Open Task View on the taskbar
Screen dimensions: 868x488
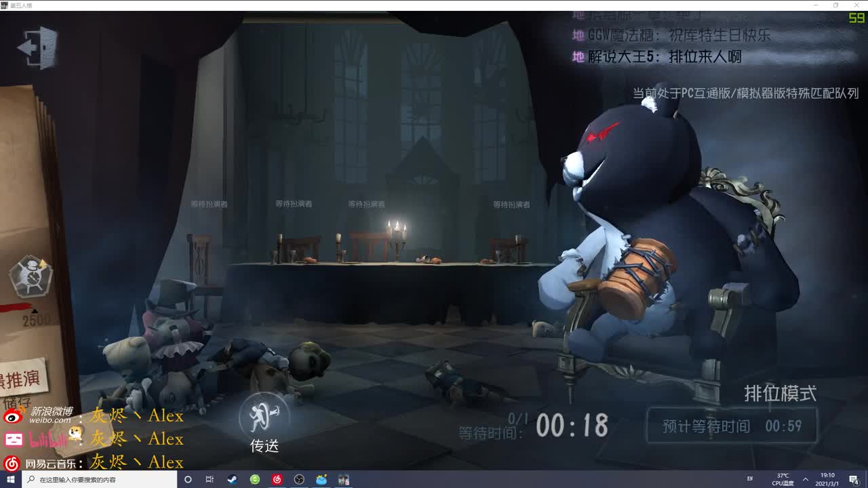click(210, 479)
